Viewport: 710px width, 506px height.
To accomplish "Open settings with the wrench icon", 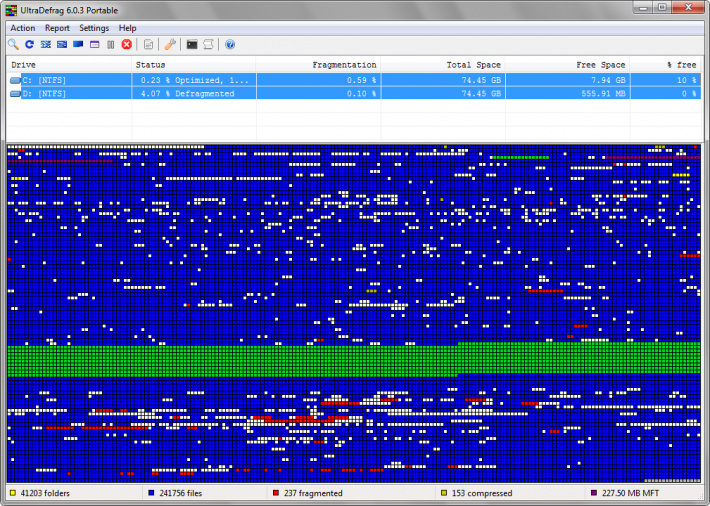I will pos(170,44).
